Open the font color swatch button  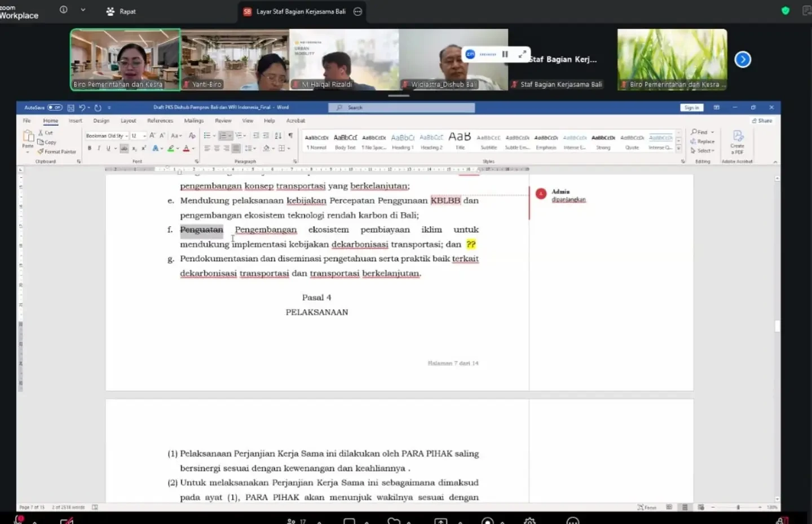(186, 148)
